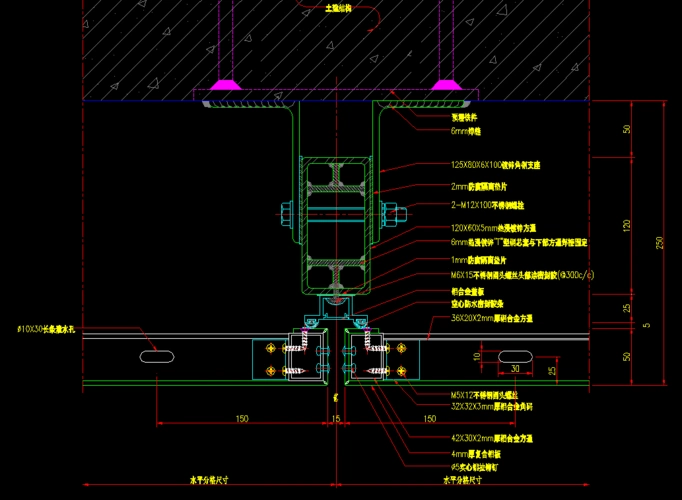Click the slotted hole in right panel
Screen dimensions: 682x500
tap(516, 355)
